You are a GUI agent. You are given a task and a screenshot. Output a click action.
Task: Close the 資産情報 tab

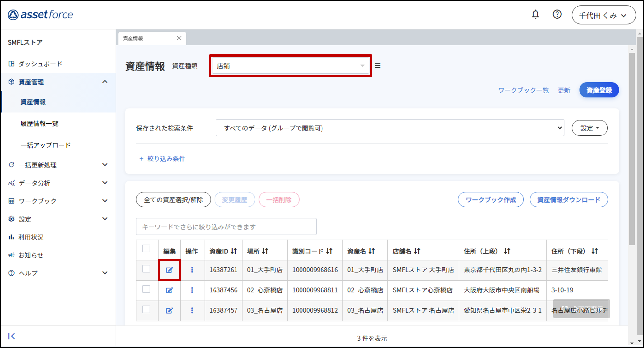coord(179,38)
